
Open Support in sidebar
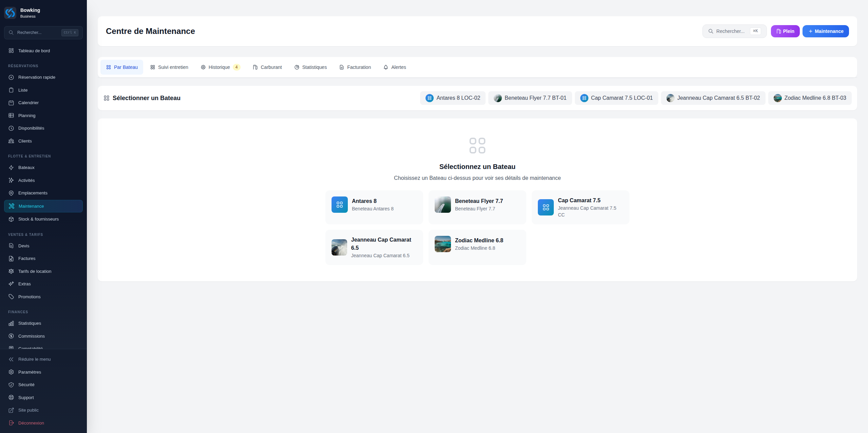click(43, 398)
